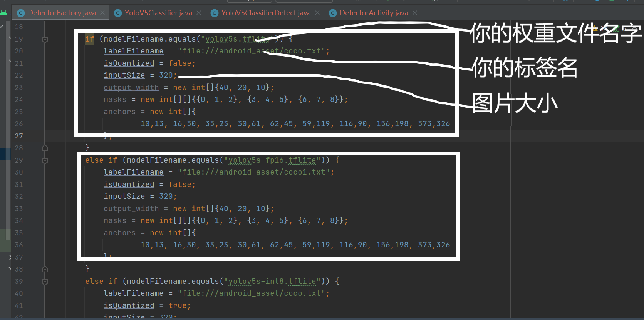The image size is (644, 320).
Task: Click the value 320 on line 32
Action: [x=166, y=197]
